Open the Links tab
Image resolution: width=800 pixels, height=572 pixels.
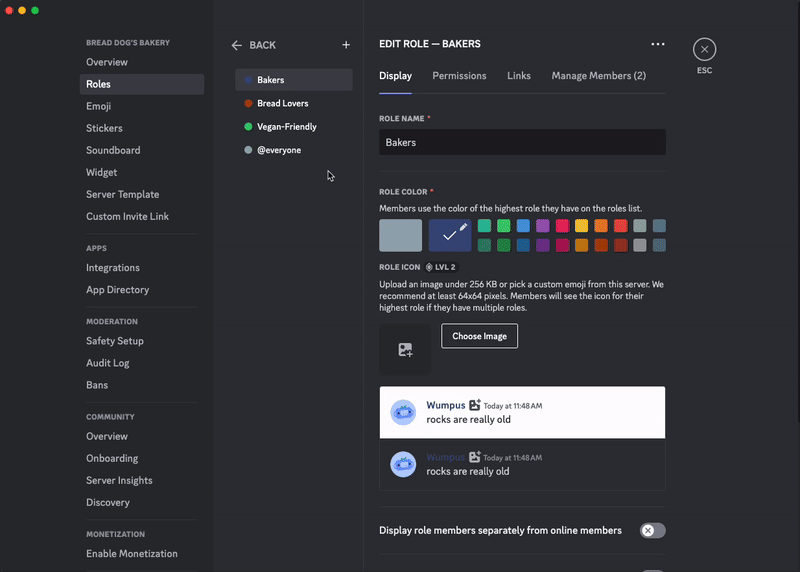(519, 76)
